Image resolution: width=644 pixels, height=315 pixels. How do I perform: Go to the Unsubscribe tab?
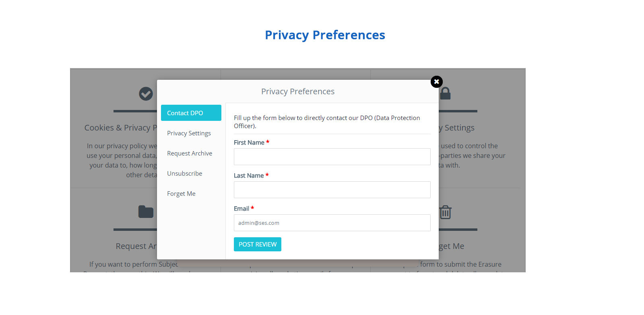click(185, 174)
